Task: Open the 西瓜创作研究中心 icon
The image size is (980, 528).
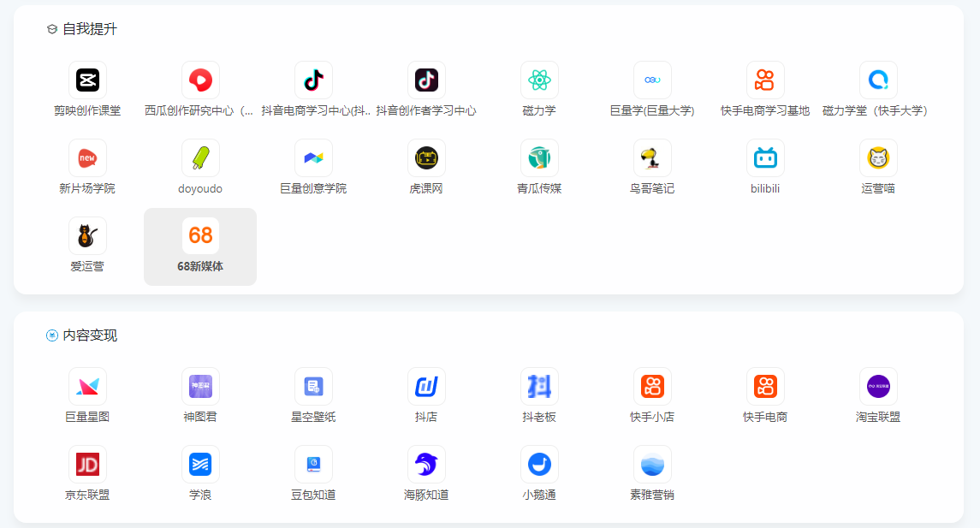Action: 200,80
